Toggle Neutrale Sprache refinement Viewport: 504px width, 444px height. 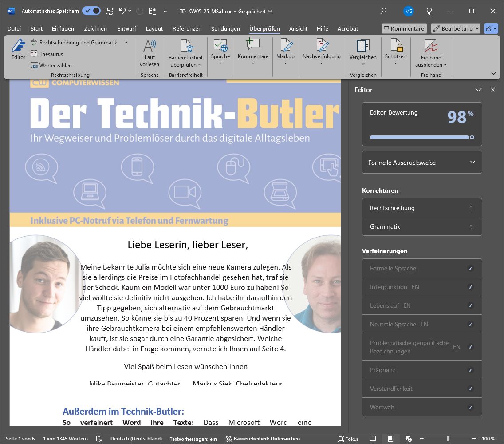pos(422,324)
